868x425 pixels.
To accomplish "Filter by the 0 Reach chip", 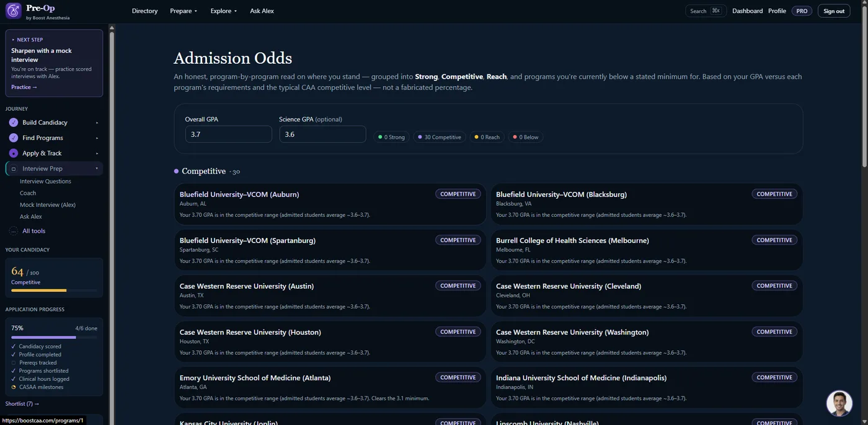I will [487, 137].
